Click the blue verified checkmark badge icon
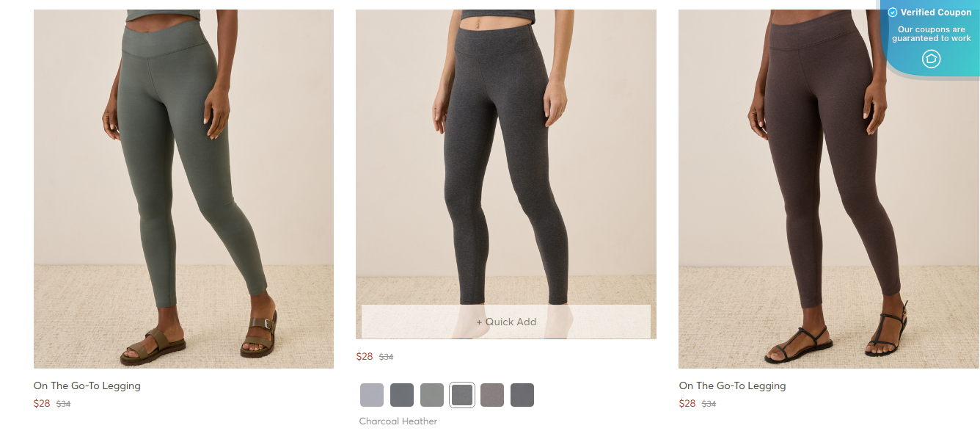This screenshot has height=442, width=980. 893,12
